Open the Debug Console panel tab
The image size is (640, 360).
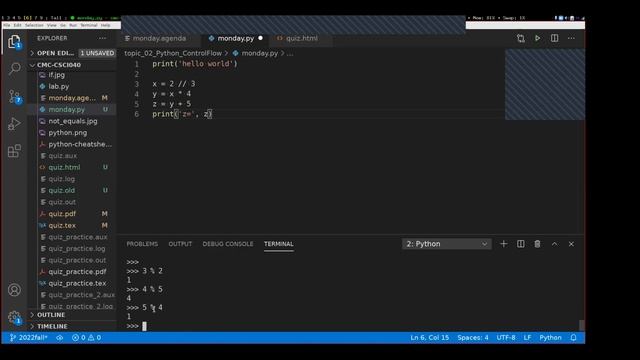228,244
